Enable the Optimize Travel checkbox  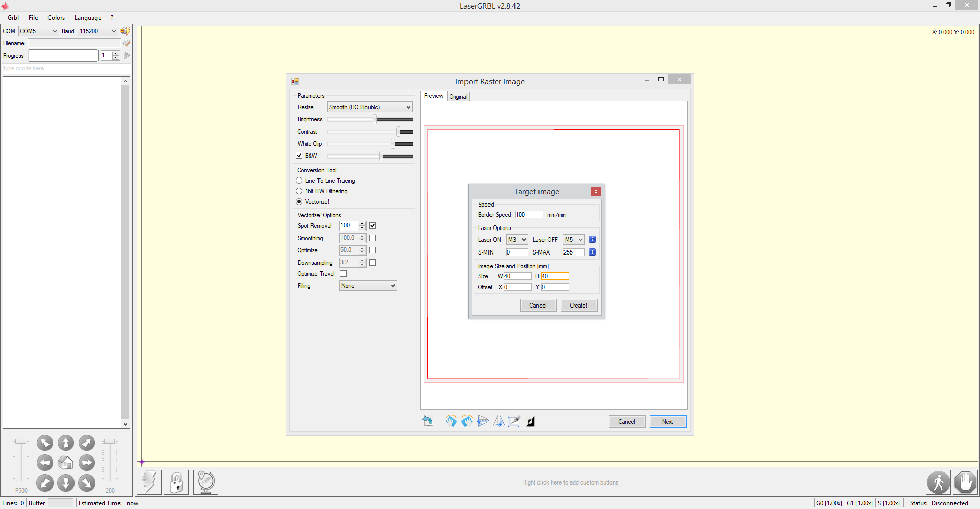click(344, 274)
